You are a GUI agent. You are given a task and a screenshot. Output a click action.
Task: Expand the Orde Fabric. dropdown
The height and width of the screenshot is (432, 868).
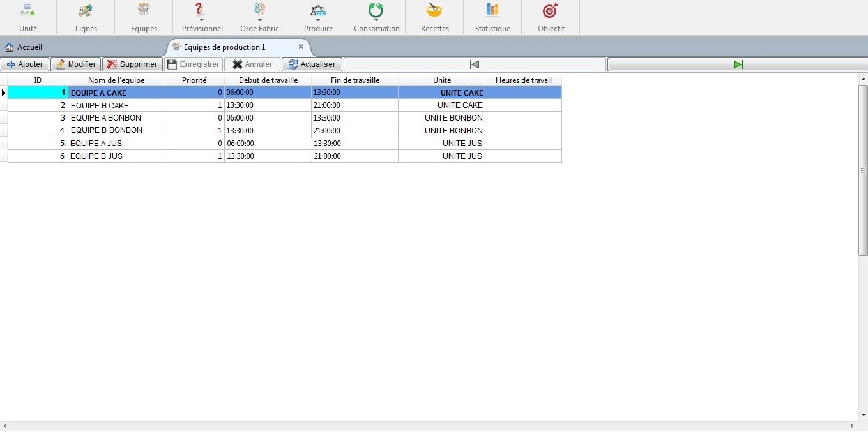pos(260,20)
